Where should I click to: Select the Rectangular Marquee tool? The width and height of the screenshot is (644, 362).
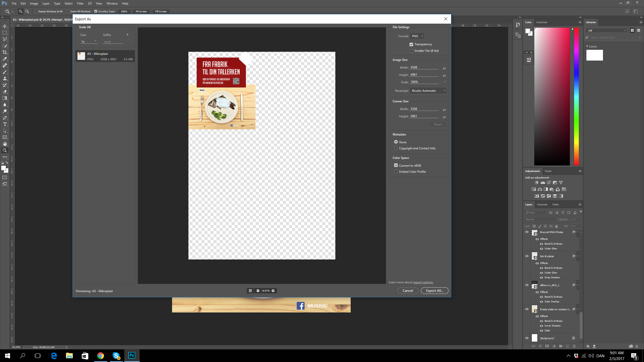[5, 33]
